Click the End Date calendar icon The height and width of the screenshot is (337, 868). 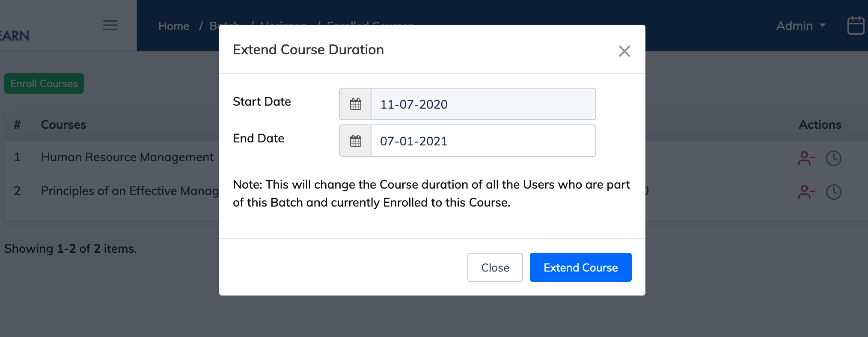point(355,141)
